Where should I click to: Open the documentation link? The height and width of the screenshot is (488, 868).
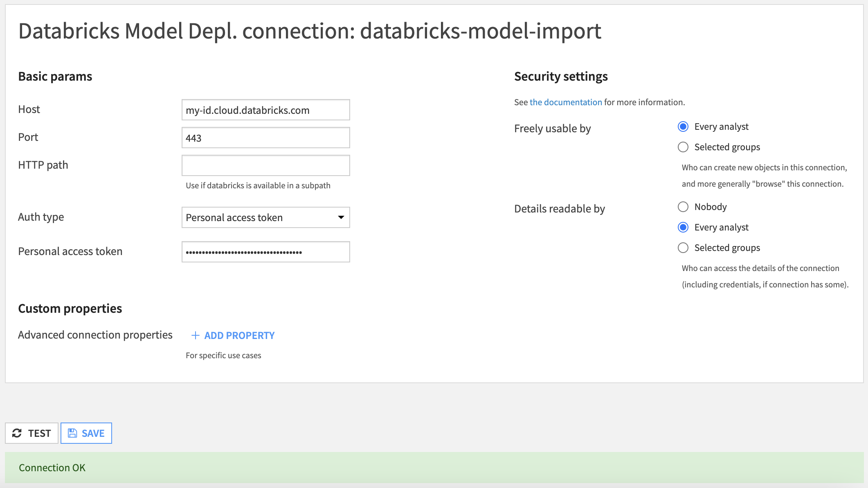point(566,102)
